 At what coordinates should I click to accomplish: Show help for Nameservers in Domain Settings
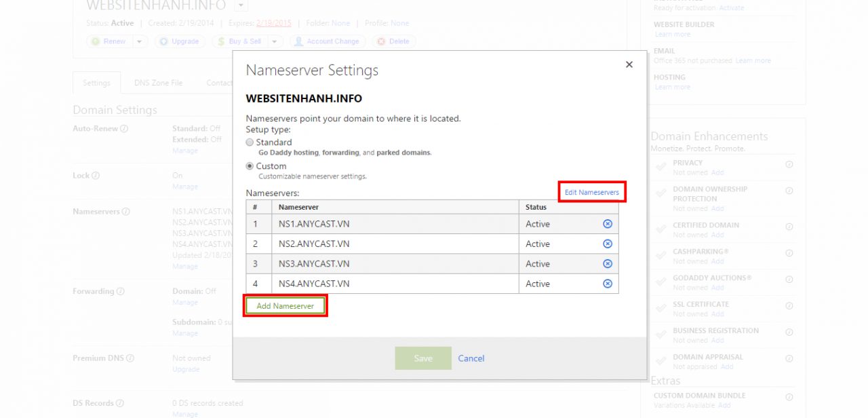[x=126, y=212]
